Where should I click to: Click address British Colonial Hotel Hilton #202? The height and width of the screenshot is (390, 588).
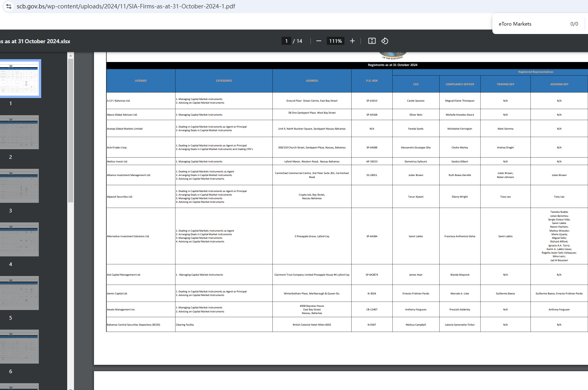[x=312, y=325]
